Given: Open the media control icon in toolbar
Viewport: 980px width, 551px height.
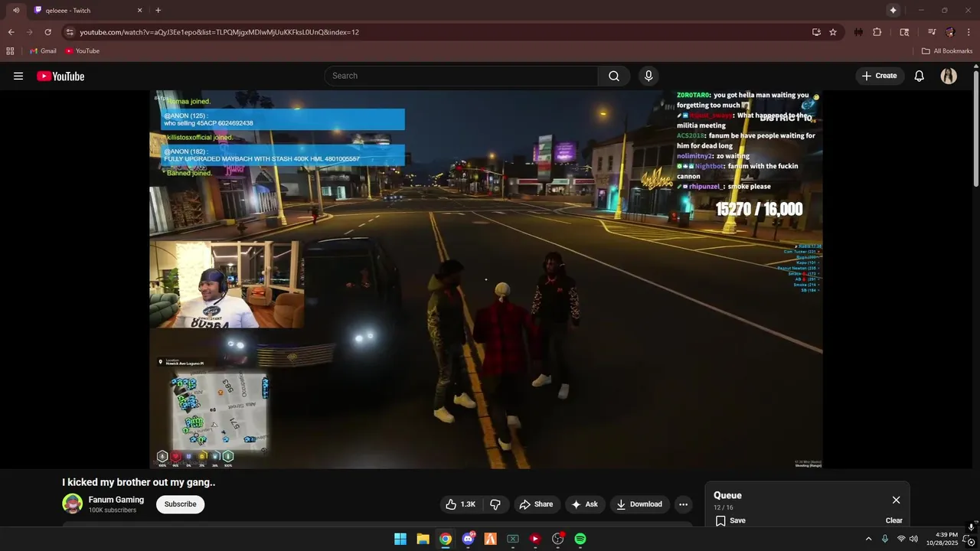Looking at the screenshot, I should point(932,32).
